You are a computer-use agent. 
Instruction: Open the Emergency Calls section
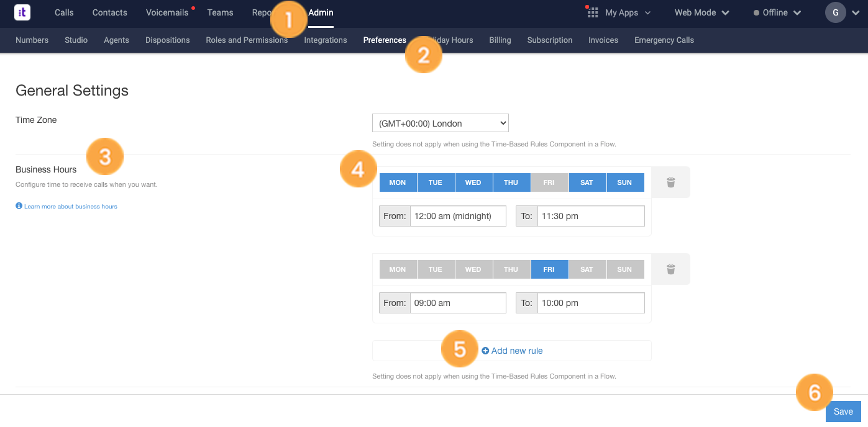point(664,40)
